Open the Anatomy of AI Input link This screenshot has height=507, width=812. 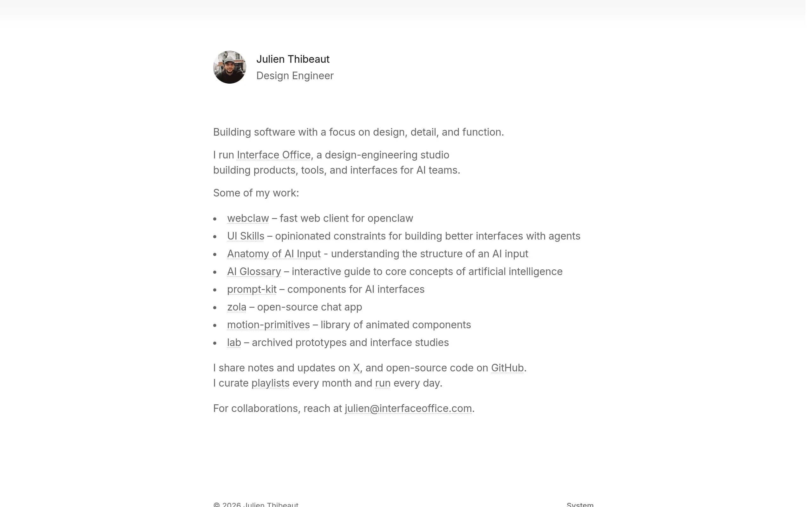point(273,254)
